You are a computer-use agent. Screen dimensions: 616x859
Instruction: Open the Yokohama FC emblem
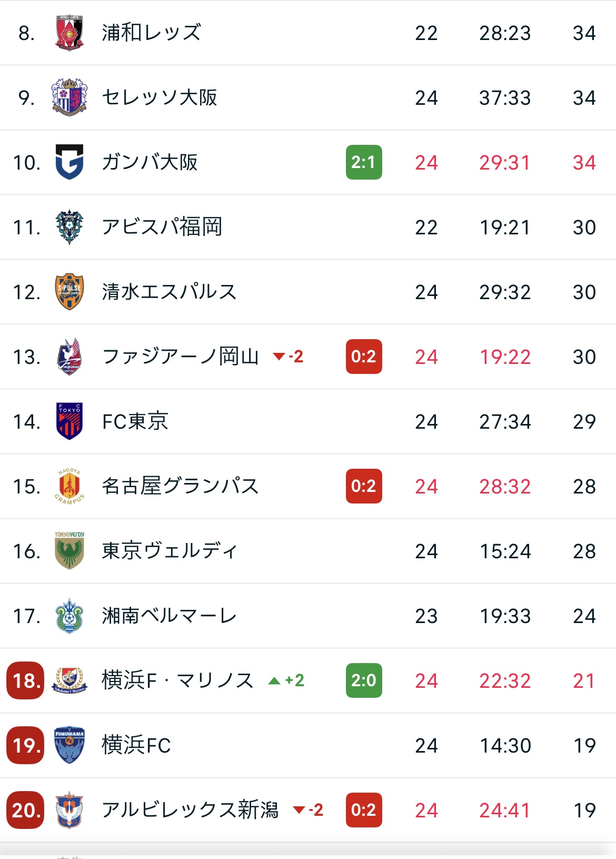tap(69, 745)
